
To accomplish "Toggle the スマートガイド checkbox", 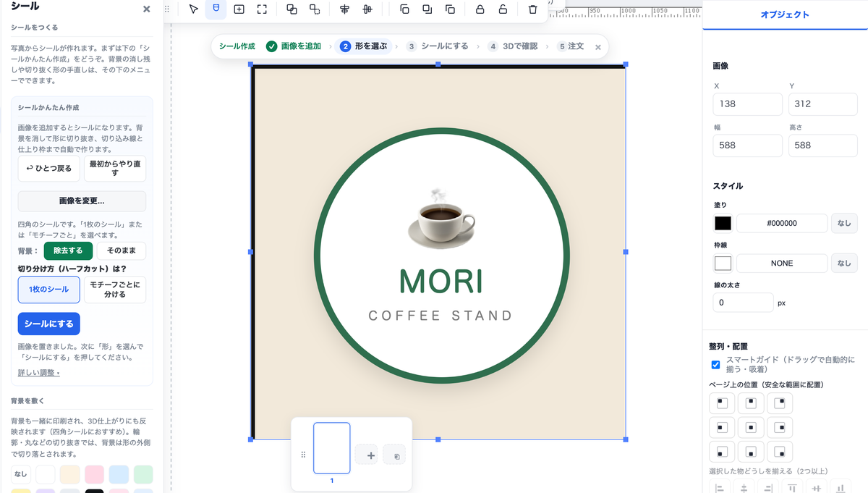I will (716, 364).
